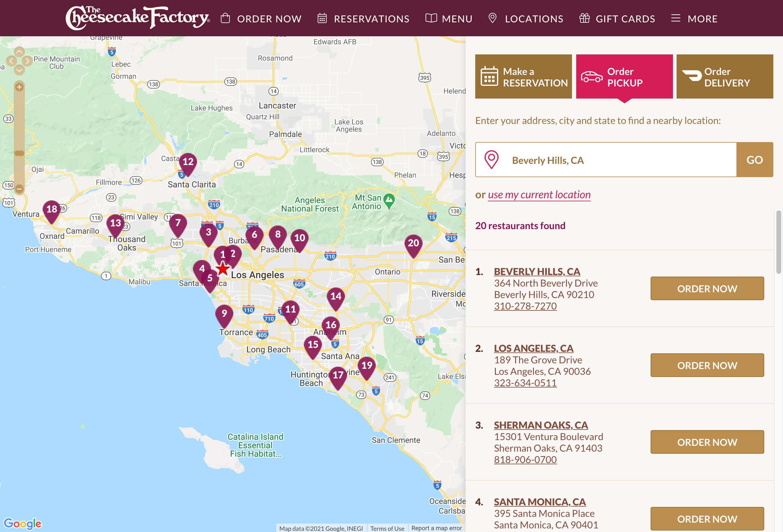Open MENU in top navigation

[x=449, y=18]
